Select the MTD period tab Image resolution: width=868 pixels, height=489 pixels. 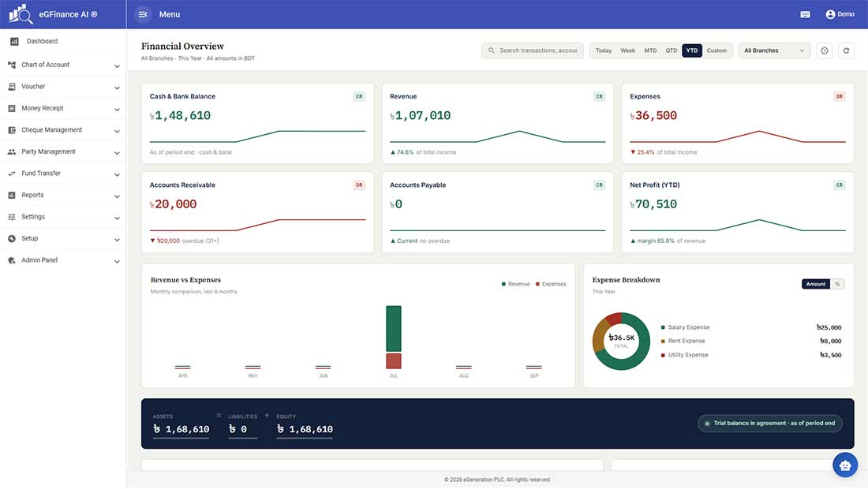650,50
